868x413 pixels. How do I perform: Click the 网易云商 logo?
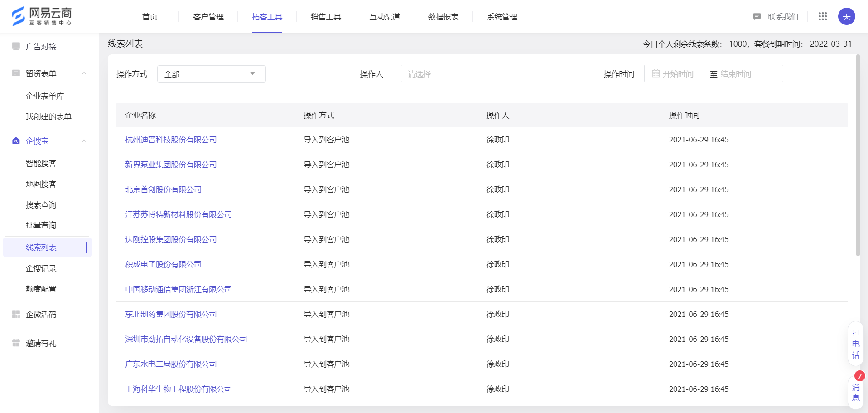pos(41,16)
